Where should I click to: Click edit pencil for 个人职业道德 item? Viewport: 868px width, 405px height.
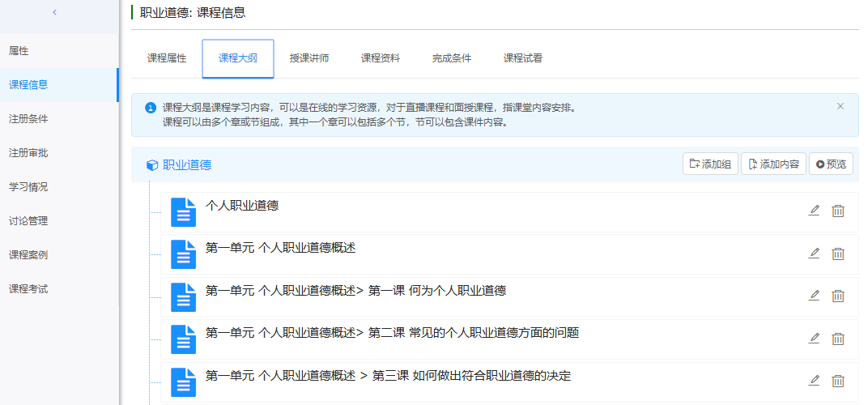814,211
